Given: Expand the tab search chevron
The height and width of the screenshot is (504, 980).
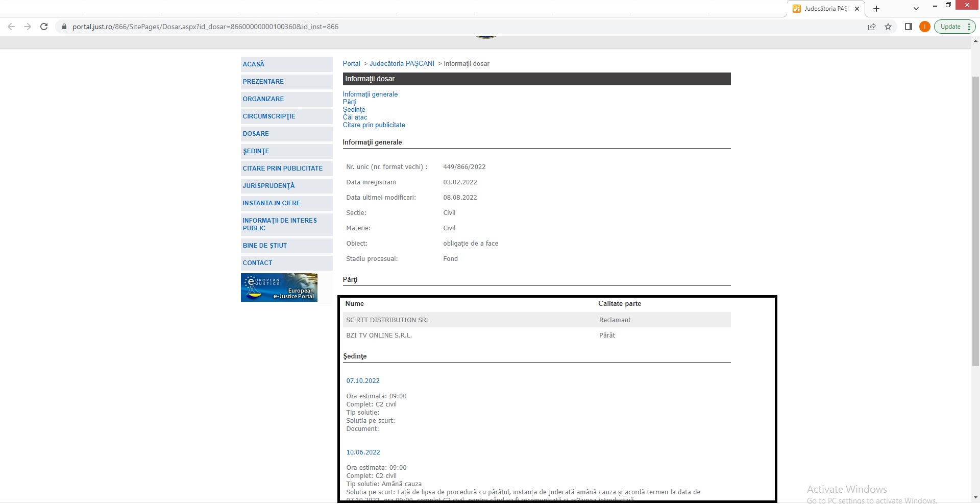Looking at the screenshot, I should click(x=916, y=9).
